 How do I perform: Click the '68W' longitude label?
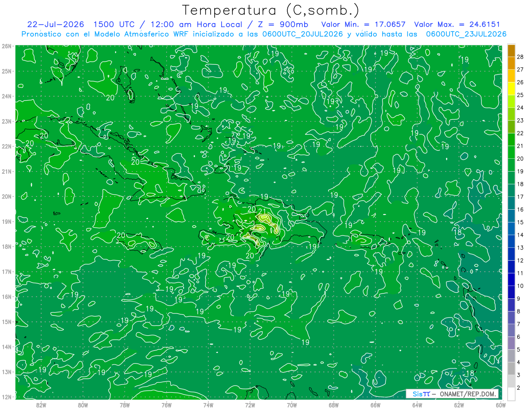(x=333, y=405)
